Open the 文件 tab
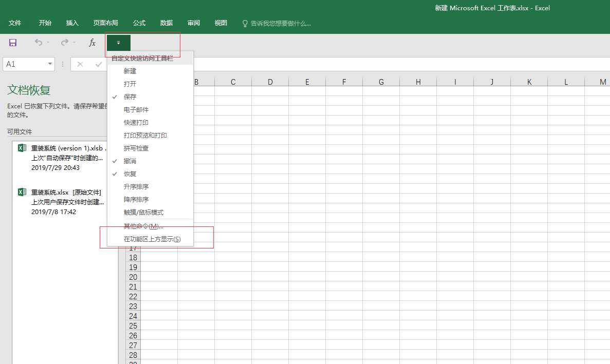Viewport: 610px width, 364px height. [15, 23]
